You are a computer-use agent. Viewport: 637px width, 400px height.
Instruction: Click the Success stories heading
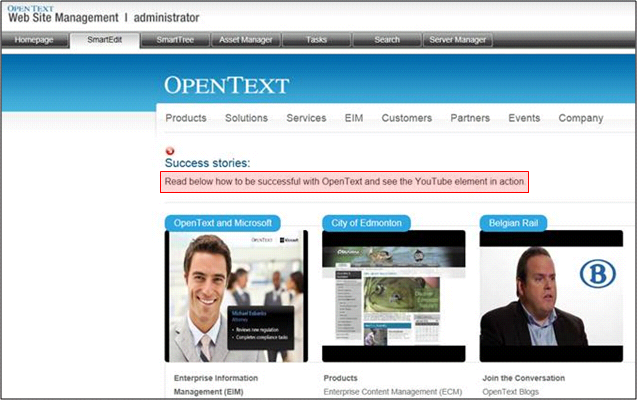click(x=208, y=163)
